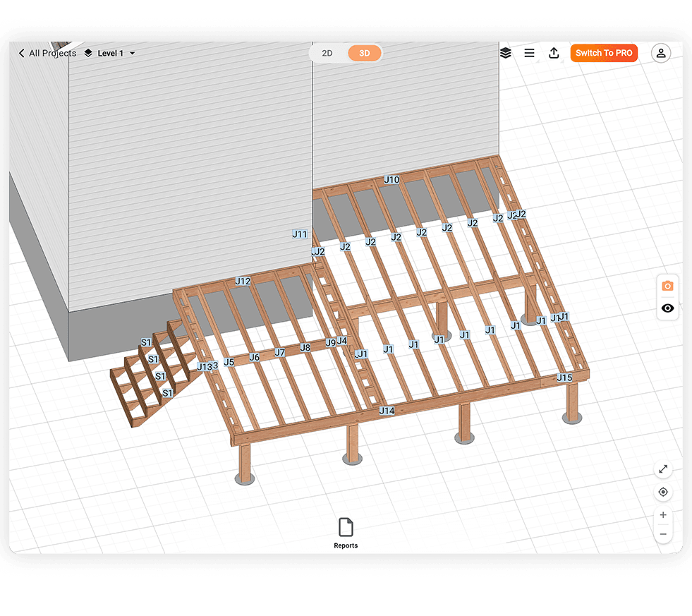Viewport: 692px width, 616px height.
Task: Click the zoom in plus control
Action: [x=663, y=514]
